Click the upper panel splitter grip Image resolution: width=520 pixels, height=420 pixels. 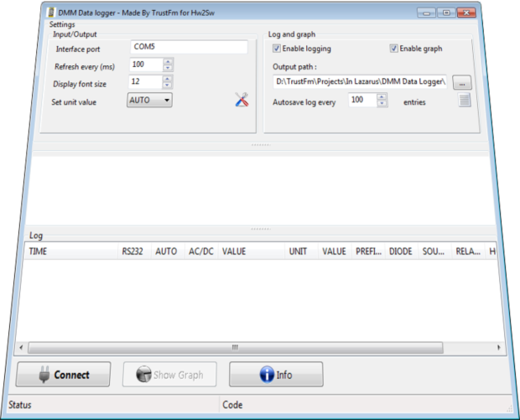261,145
